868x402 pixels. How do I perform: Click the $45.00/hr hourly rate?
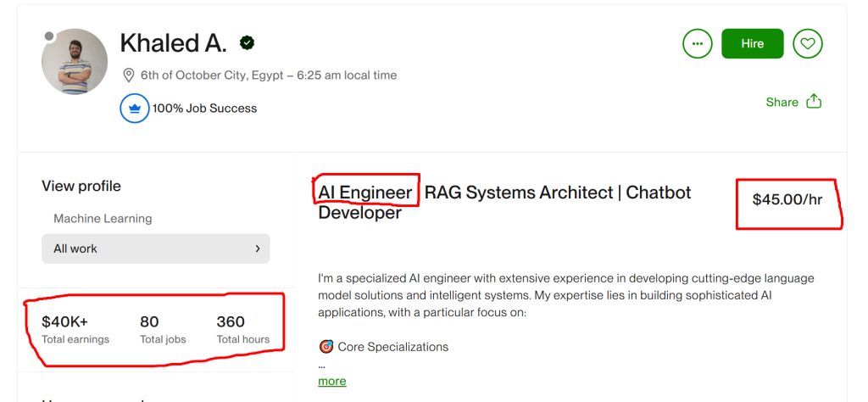[787, 200]
